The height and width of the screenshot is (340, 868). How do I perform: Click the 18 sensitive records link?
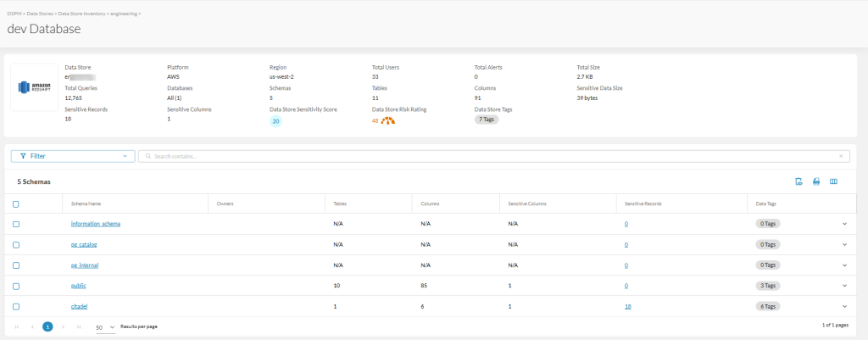(x=628, y=306)
